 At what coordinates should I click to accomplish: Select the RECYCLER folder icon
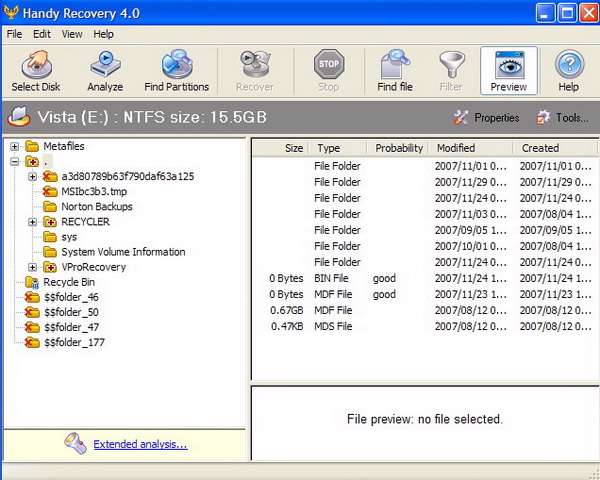coord(50,222)
